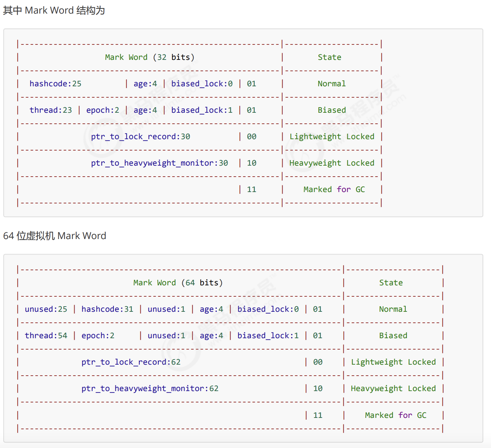Click the 'Mark Word (32 bits)' header text
The width and height of the screenshot is (491, 448).
(150, 57)
